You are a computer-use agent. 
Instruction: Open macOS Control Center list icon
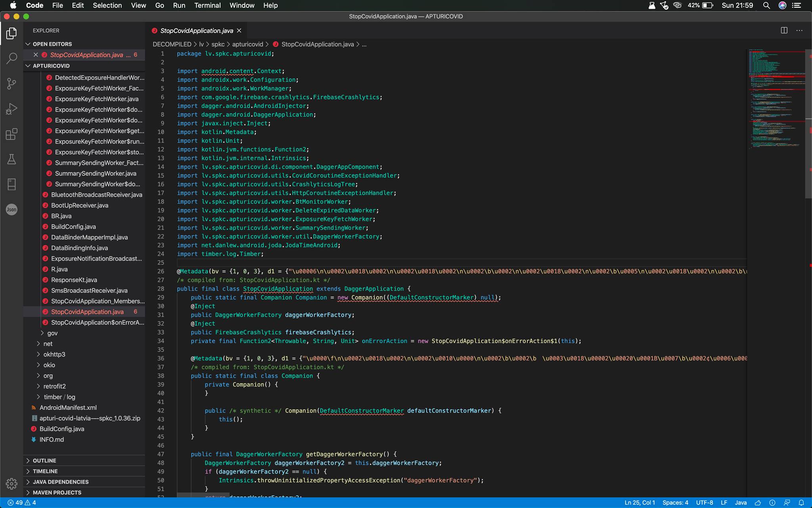click(796, 6)
